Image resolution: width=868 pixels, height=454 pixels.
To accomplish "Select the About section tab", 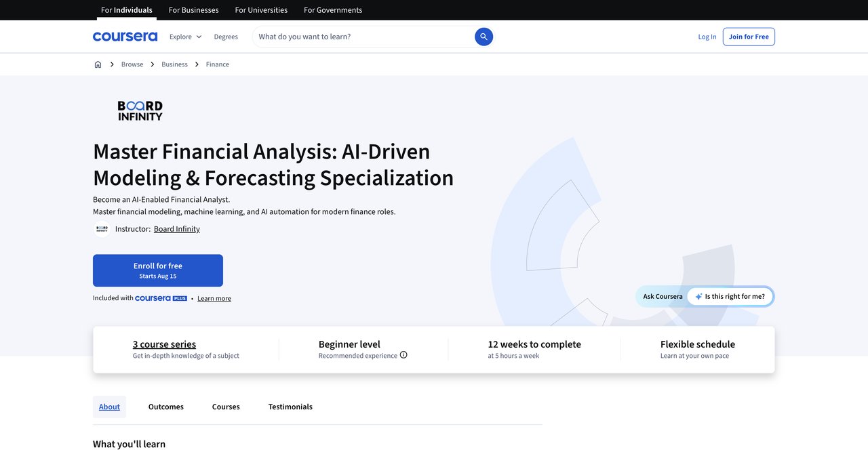I will coord(109,407).
